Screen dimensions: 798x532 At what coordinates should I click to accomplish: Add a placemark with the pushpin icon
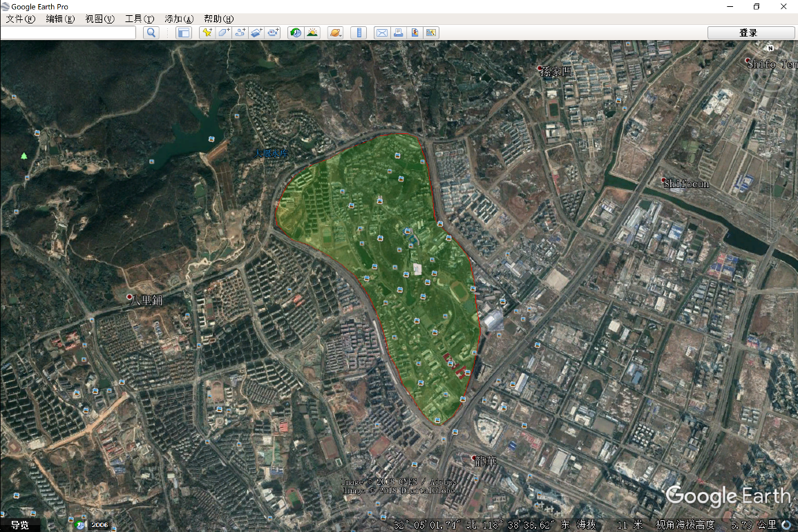pyautogui.click(x=207, y=32)
